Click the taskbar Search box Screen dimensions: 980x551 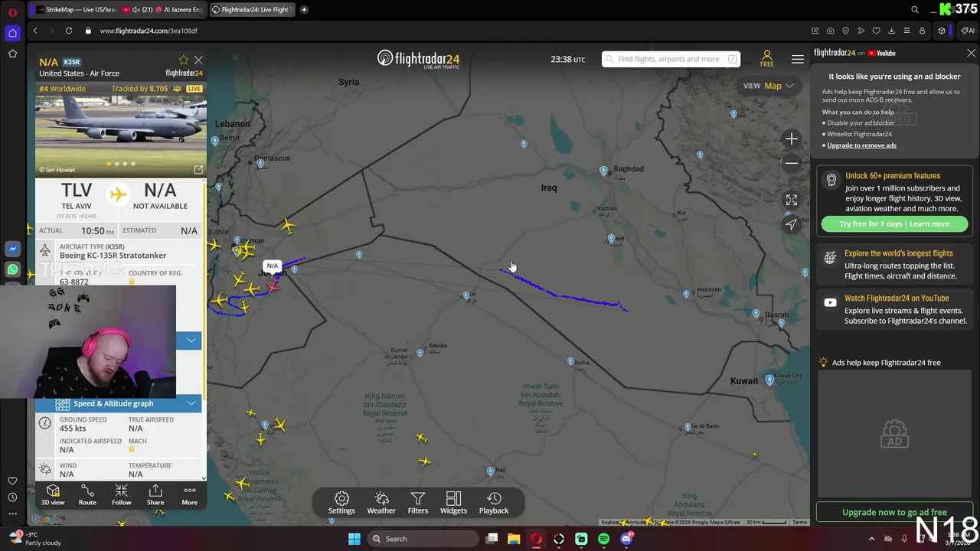click(423, 539)
